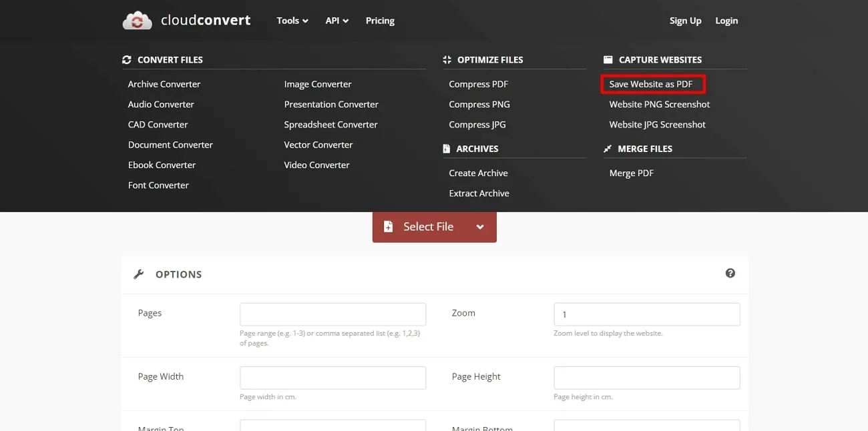Click the Capture Websites window icon
Screen dimensions: 868x431
click(608, 60)
